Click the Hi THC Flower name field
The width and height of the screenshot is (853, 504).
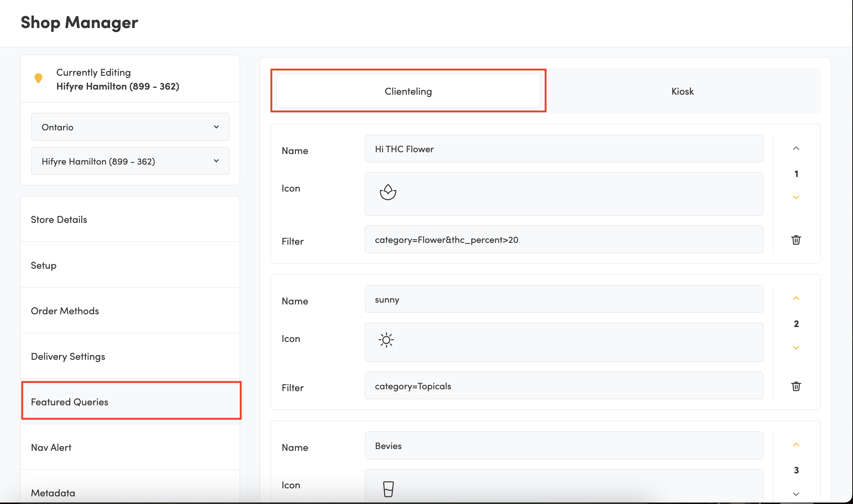[x=563, y=149]
